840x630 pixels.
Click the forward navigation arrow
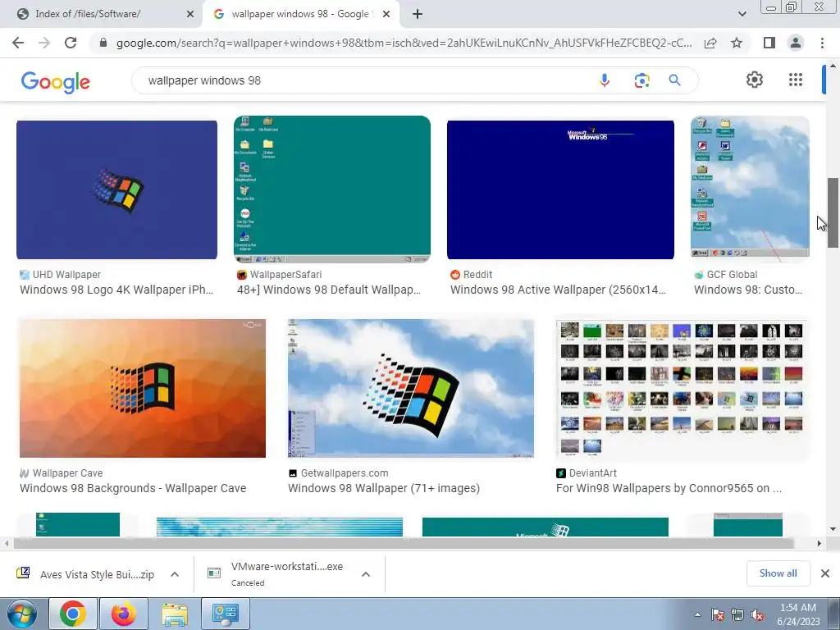click(44, 43)
